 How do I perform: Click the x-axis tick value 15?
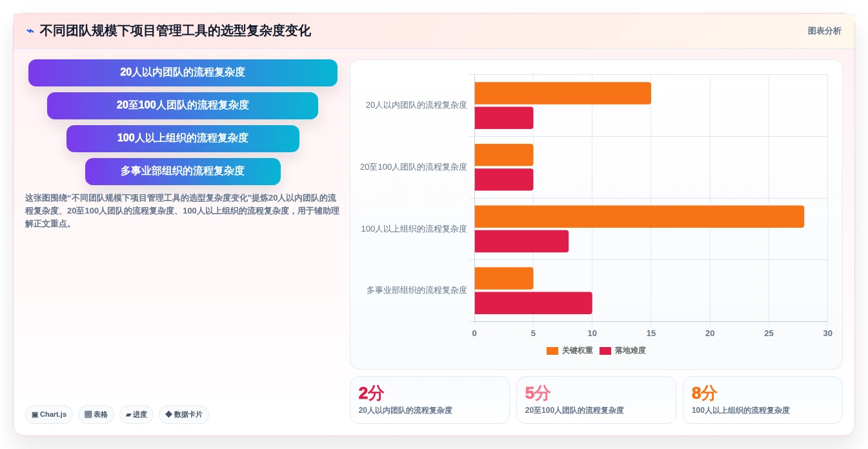coord(651,334)
